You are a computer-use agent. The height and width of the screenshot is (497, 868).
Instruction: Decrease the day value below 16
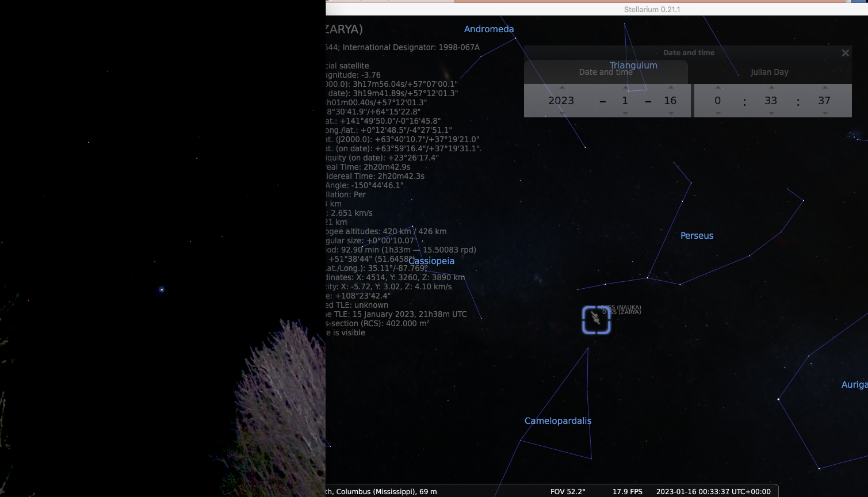point(671,113)
